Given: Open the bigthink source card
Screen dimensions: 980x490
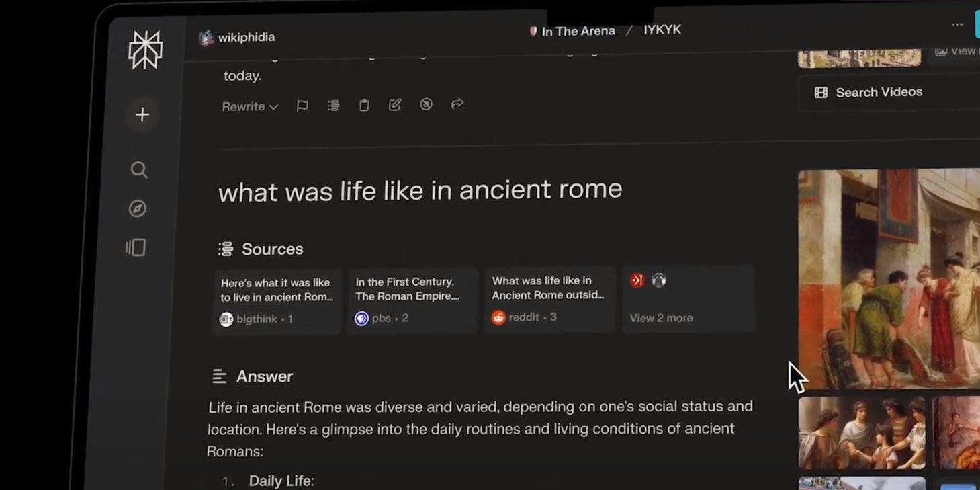Looking at the screenshot, I should 277,302.
